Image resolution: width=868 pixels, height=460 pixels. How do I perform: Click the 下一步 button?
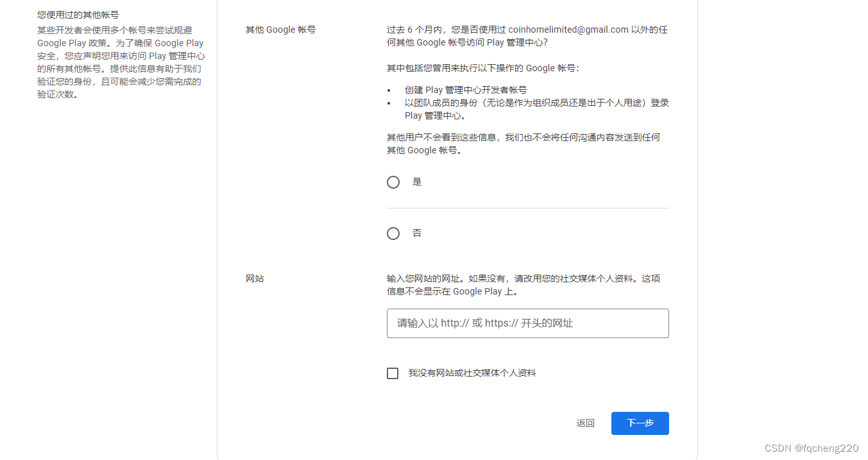[x=640, y=423]
